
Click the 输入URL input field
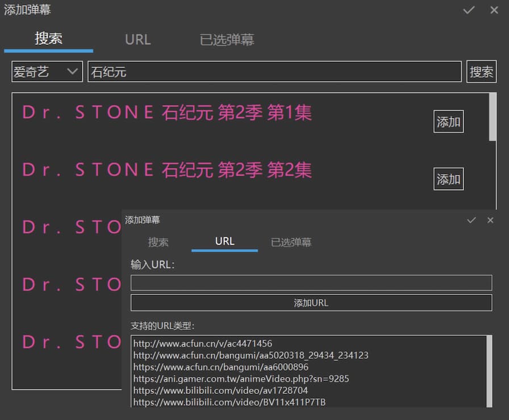point(311,283)
